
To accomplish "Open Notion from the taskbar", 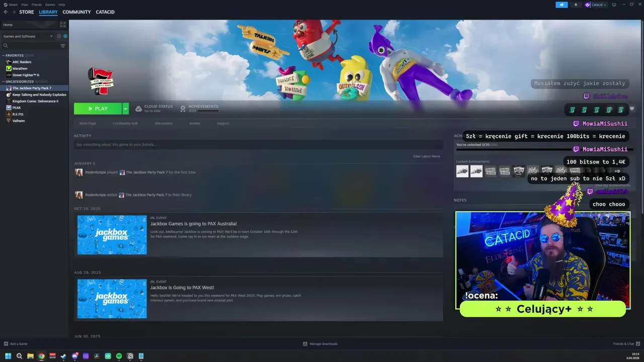I will click(x=130, y=356).
